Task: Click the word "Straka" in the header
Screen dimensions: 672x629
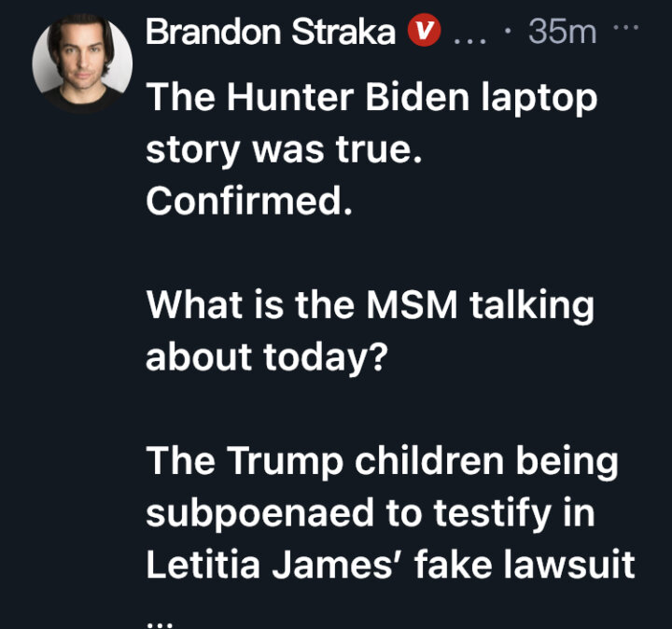Action: (x=343, y=32)
